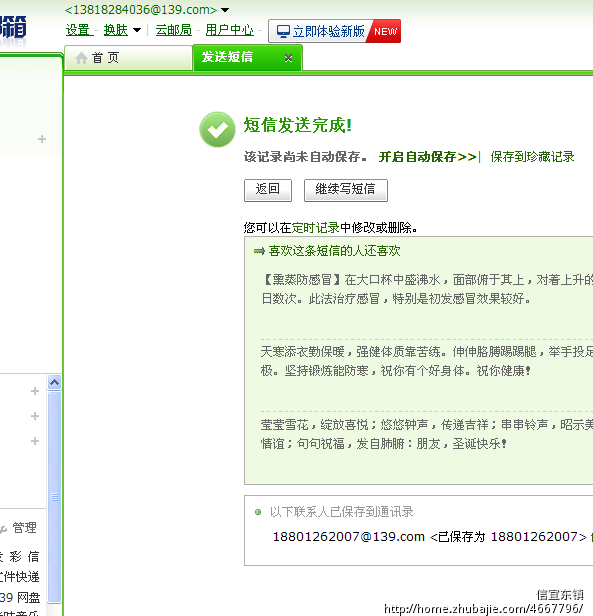This screenshot has width=593, height=616.
Task: Click saved contact 18801262007@139.com
Action: tap(349, 537)
